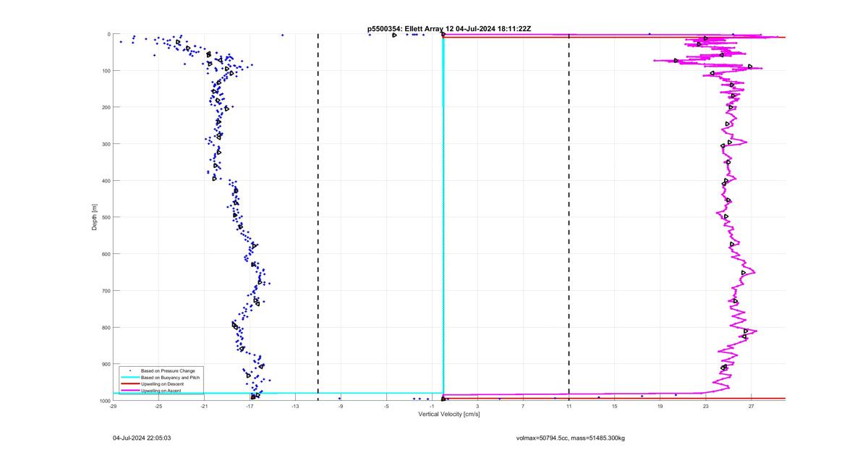Click the 'Vertical Velocity [cm/s]' x-axis label
Screen dimensions: 868x450
tap(449, 414)
